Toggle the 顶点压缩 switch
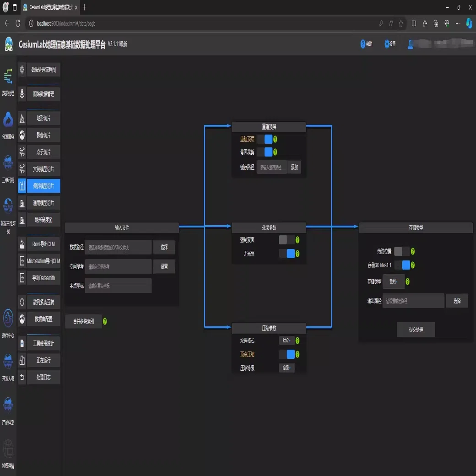Image resolution: width=476 pixels, height=476 pixels. (287, 354)
